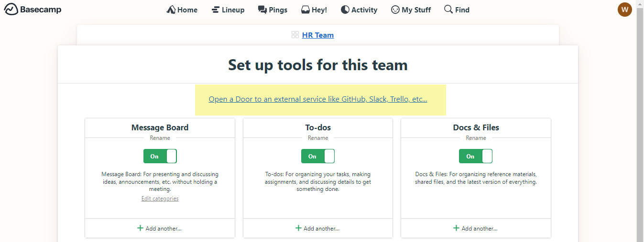Open the Home menu item

pos(182,10)
